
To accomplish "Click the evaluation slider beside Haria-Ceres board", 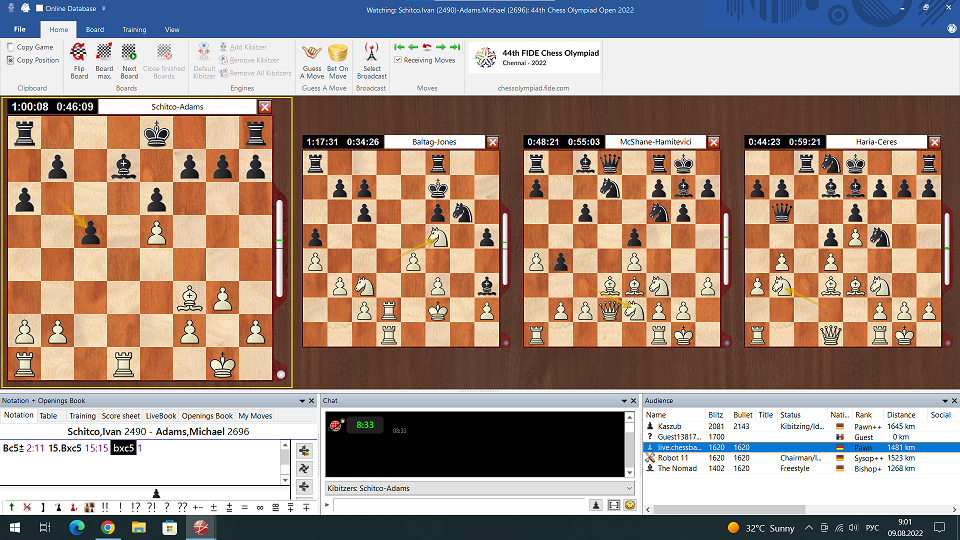I will point(947,249).
